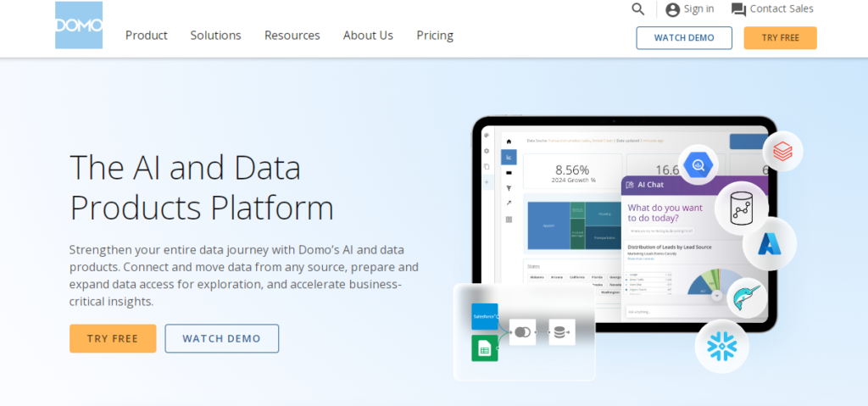Click "The AI and Data Products Platform" heading
This screenshot has width=868, height=406.
(202, 187)
